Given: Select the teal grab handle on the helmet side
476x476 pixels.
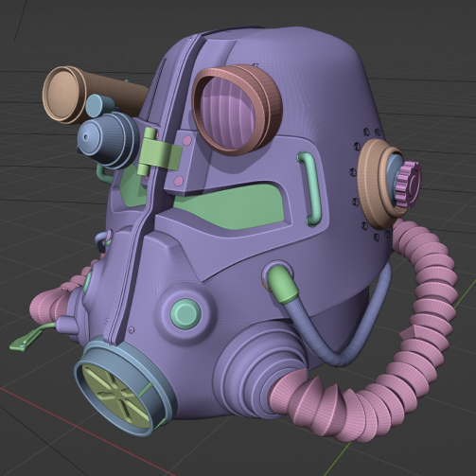Looking at the screenshot, I should click(310, 188).
